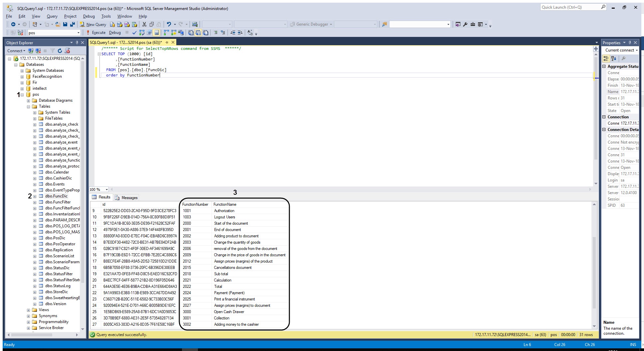Click the Connect button in Object Explorer
This screenshot has height=351, width=644.
click(16, 51)
